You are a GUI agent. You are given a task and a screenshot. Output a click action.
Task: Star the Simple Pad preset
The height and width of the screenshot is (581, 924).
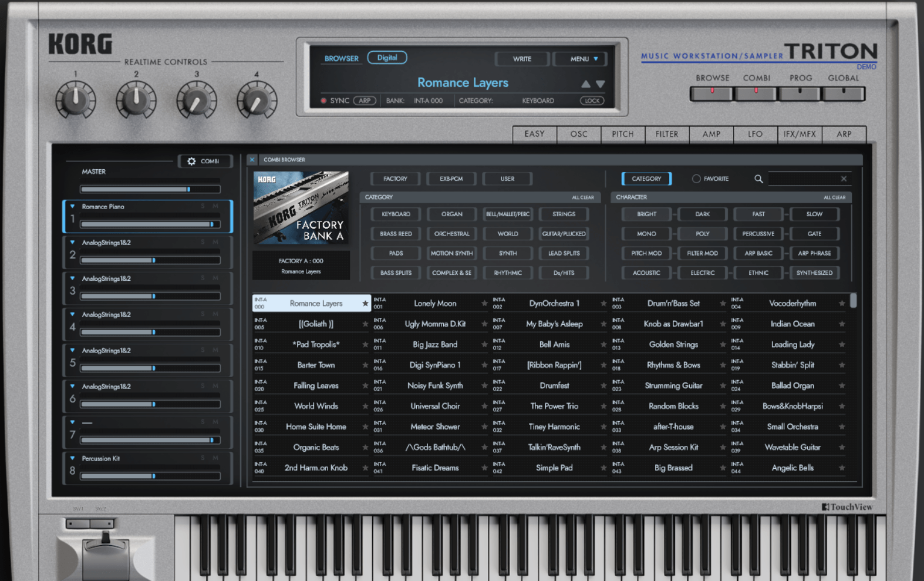pos(603,468)
